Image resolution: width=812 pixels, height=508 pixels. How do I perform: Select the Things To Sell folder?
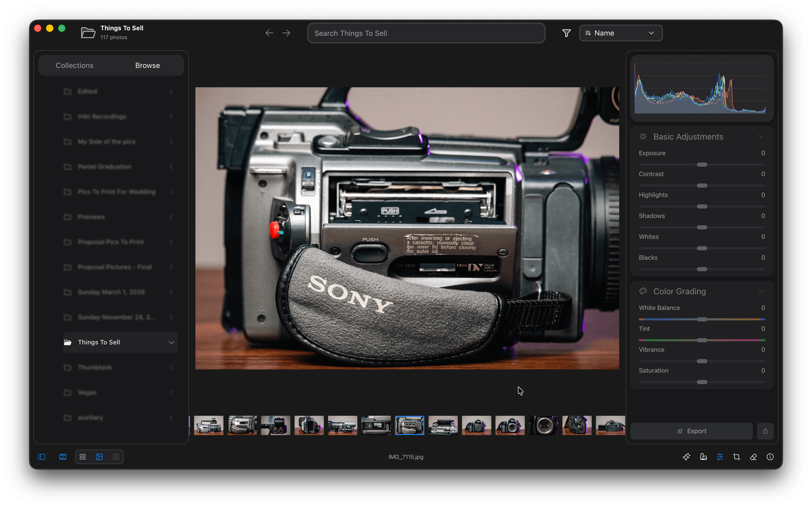coord(99,342)
